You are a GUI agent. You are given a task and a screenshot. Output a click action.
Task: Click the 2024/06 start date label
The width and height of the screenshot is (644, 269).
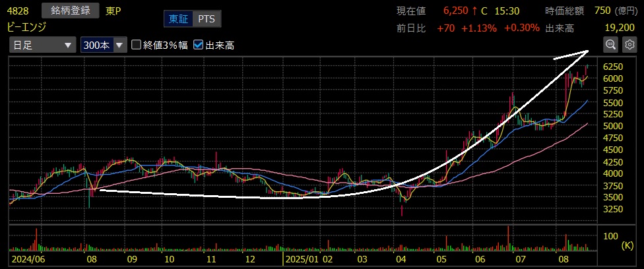[x=26, y=260]
